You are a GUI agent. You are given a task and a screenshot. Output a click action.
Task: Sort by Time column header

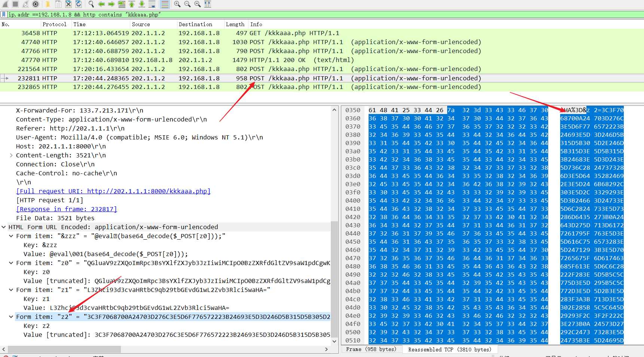101,24
